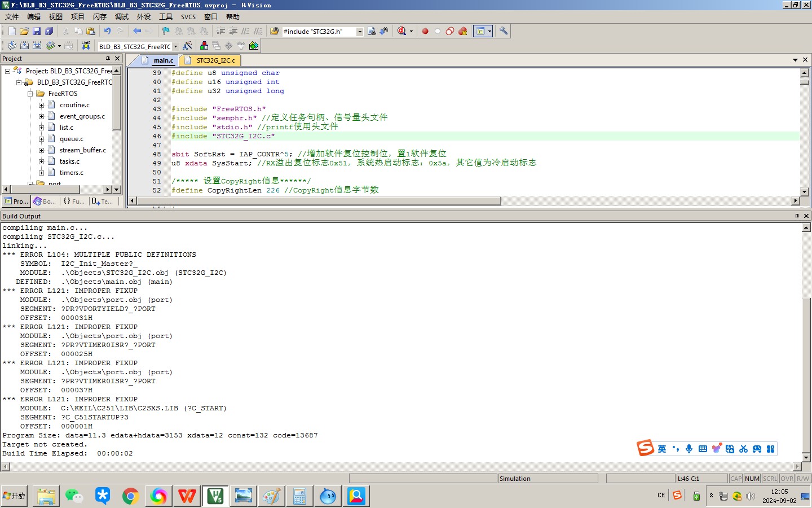The width and height of the screenshot is (812, 508).
Task: Kill all breakpoints icon
Action: click(462, 32)
